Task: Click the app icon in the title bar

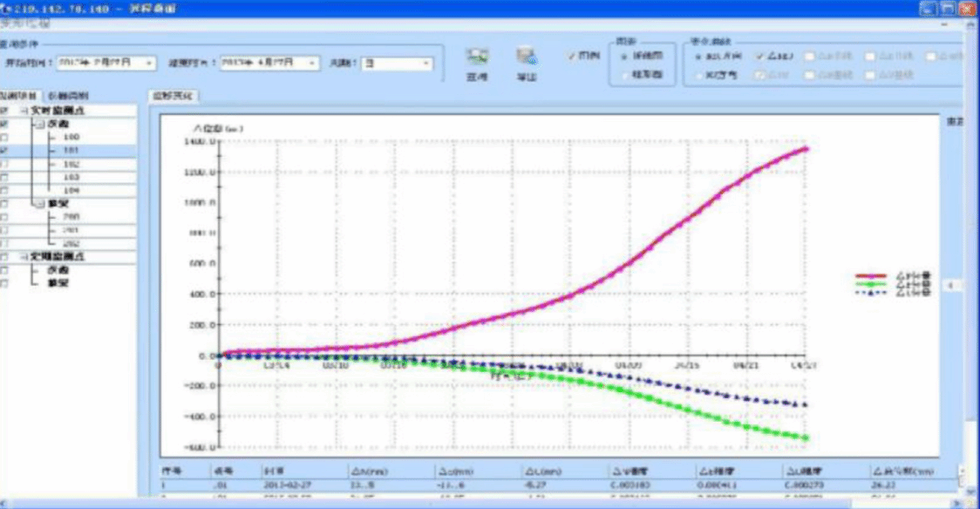Action: coord(7,8)
